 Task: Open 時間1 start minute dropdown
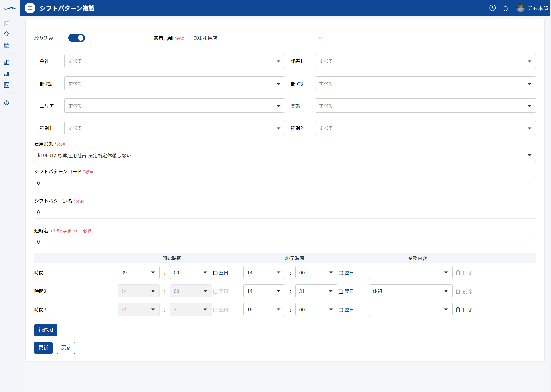tap(191, 273)
